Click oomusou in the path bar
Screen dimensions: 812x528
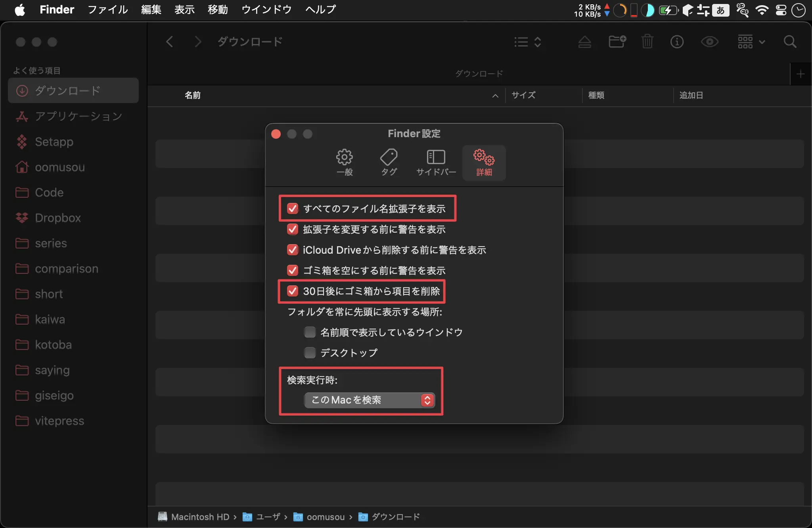click(x=319, y=517)
